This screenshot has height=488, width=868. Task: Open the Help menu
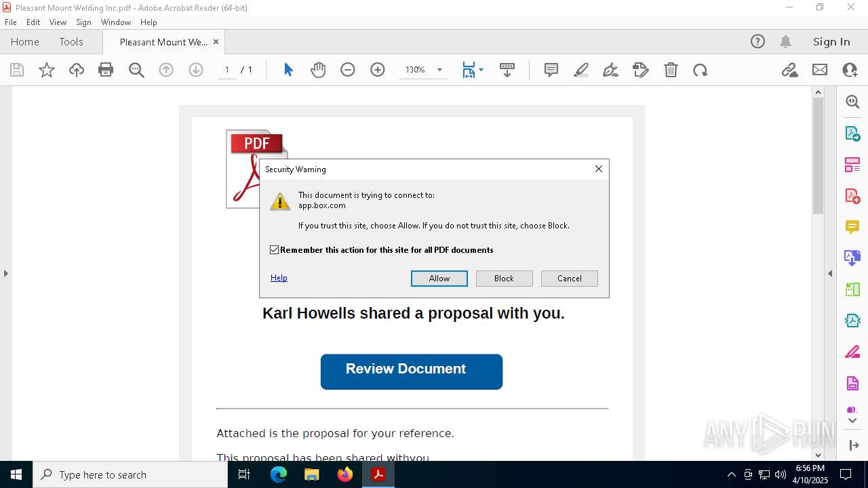[149, 22]
